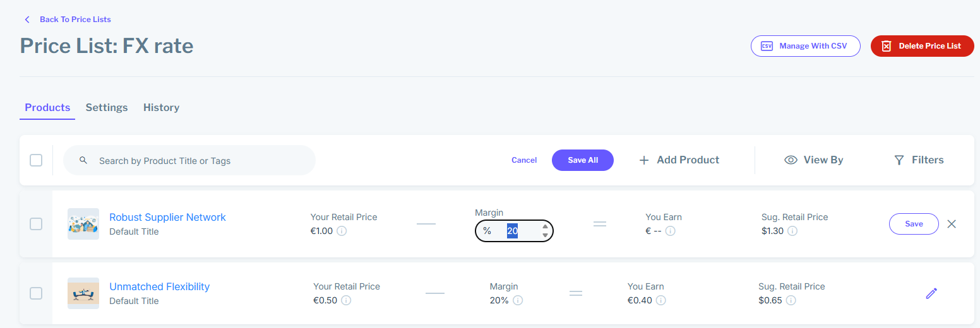Image resolution: width=980 pixels, height=328 pixels.
Task: Click the back arrow chevron icon
Action: coord(27,20)
